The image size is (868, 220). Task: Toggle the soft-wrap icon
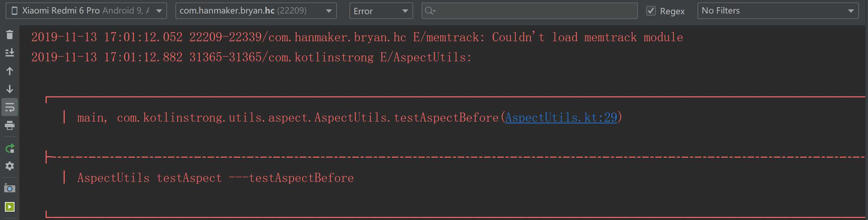[x=10, y=107]
